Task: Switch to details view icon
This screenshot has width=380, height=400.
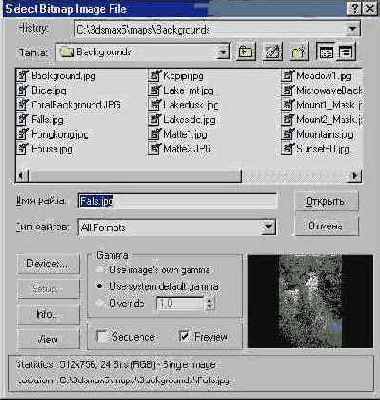Action: coord(346,52)
